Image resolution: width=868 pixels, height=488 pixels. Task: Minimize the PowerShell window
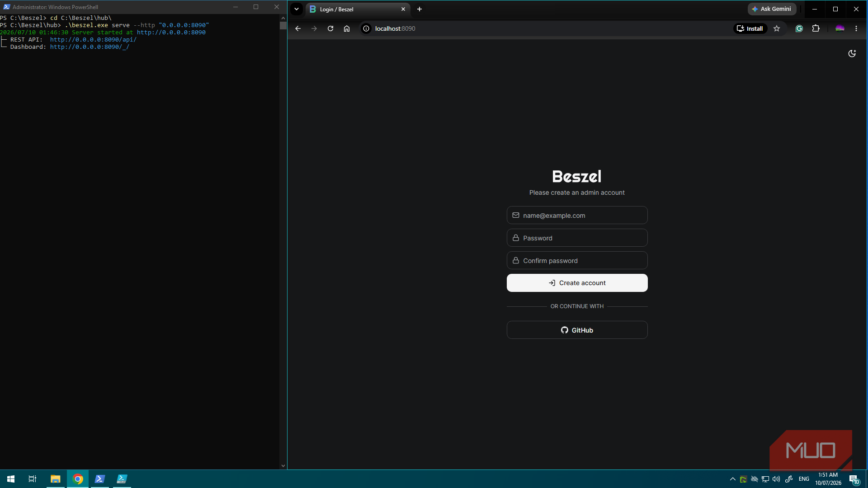[x=236, y=7]
